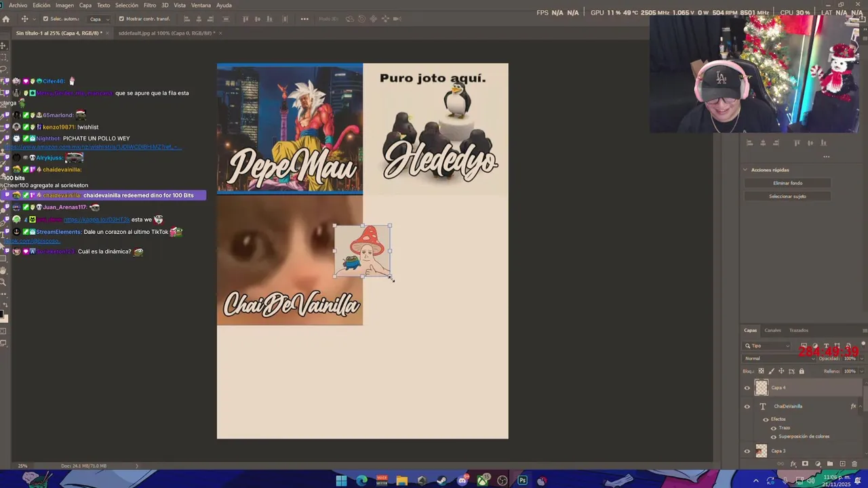The image size is (868, 488).
Task: Click the add layer mask icon
Action: [x=805, y=464]
